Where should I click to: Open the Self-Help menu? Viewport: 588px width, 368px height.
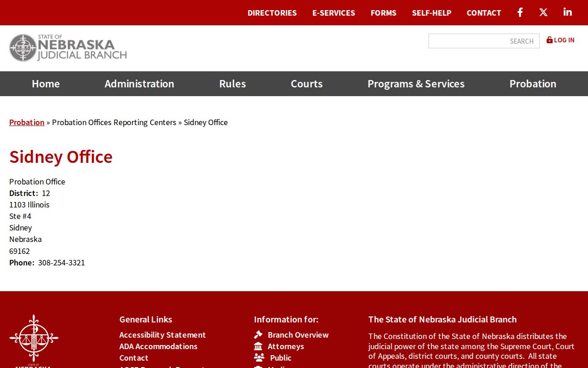[431, 13]
